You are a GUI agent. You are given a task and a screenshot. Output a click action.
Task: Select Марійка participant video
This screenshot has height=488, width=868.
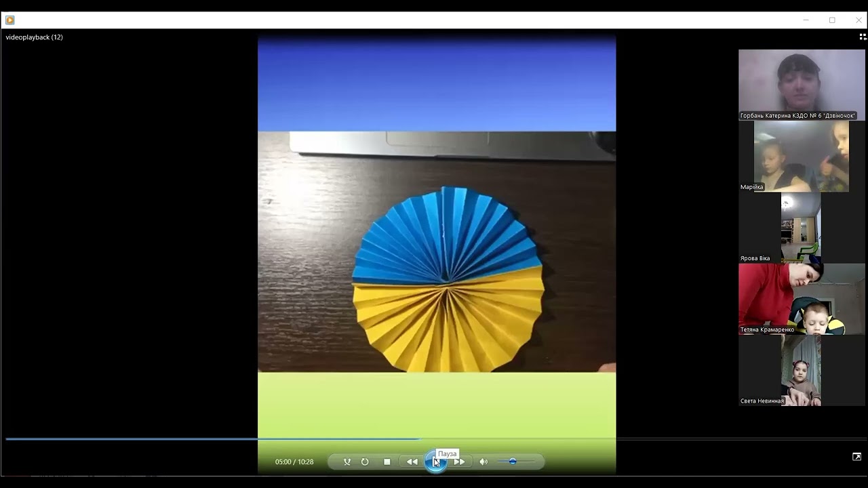[802, 156]
